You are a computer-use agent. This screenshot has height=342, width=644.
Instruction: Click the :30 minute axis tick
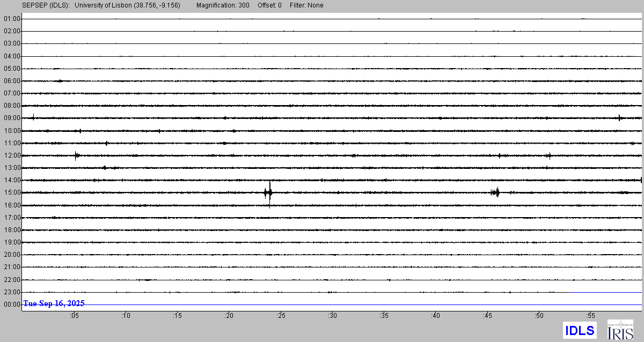point(333,316)
